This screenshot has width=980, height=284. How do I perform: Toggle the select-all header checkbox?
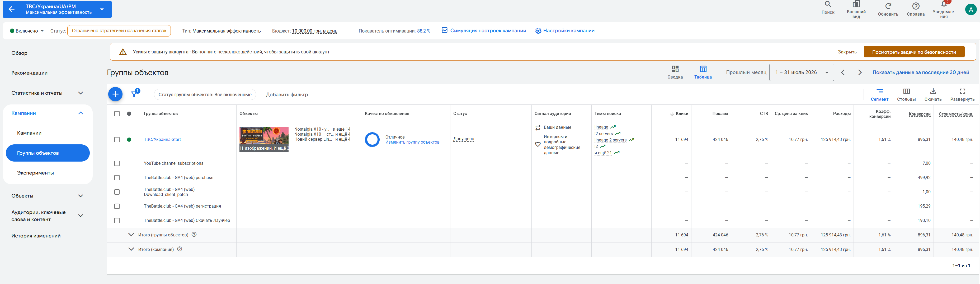pyautogui.click(x=117, y=114)
